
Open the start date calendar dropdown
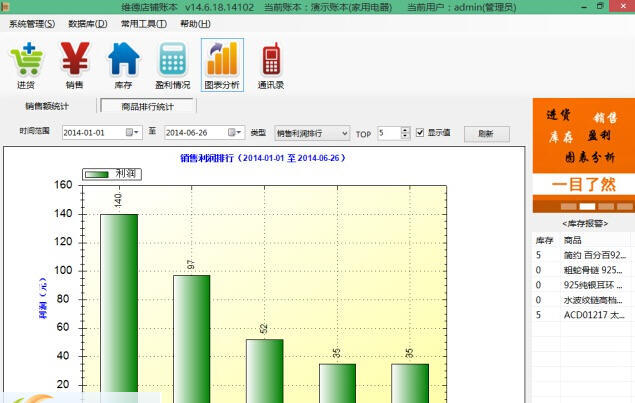pos(132,132)
